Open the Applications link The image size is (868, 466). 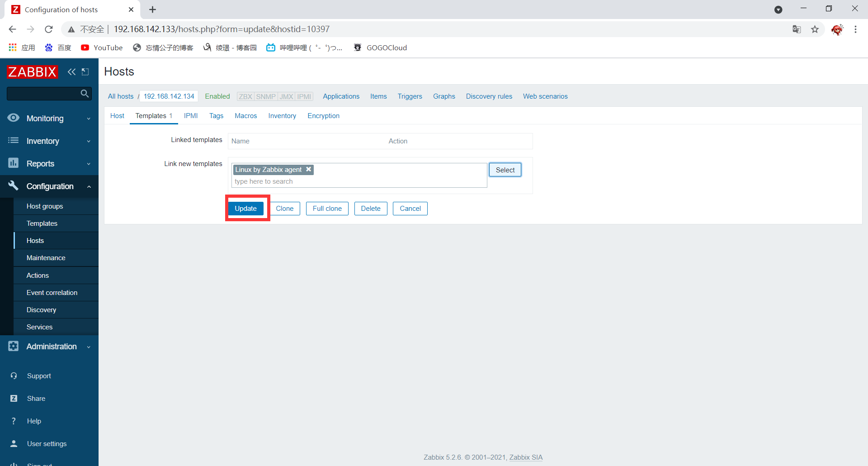coord(341,96)
